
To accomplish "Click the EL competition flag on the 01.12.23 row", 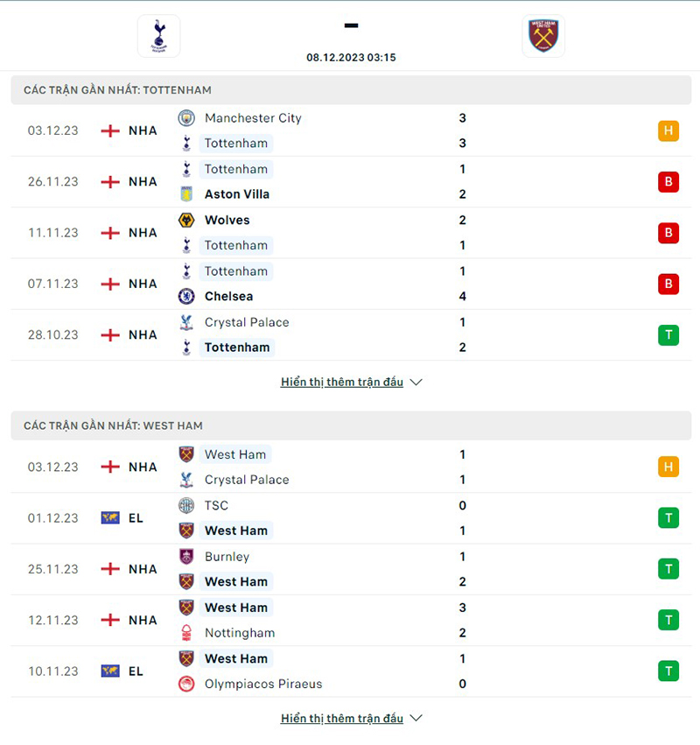I will pyautogui.click(x=111, y=517).
